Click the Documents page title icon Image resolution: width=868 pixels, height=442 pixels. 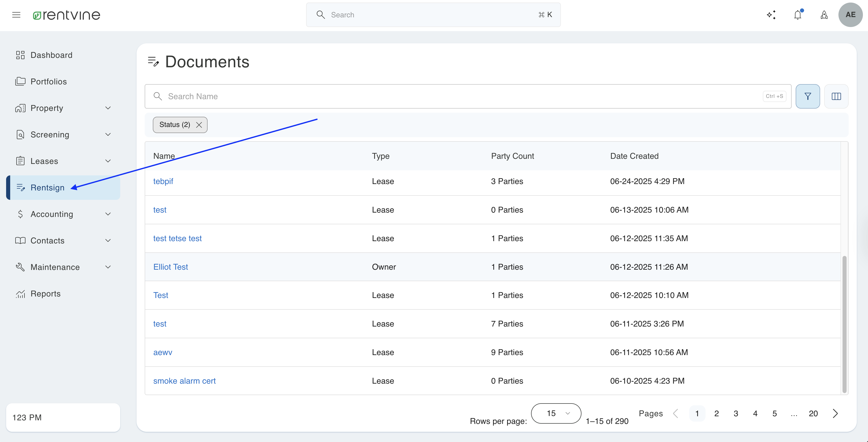click(x=153, y=62)
